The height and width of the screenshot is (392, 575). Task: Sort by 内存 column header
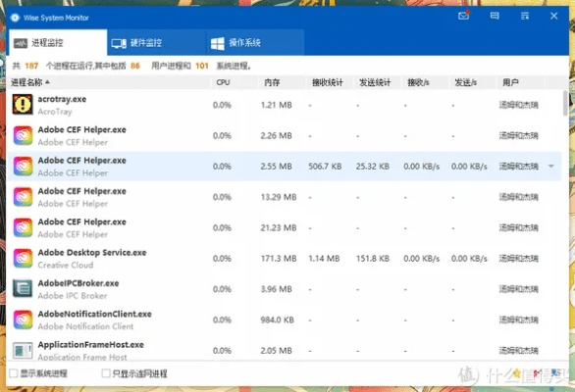click(282, 82)
